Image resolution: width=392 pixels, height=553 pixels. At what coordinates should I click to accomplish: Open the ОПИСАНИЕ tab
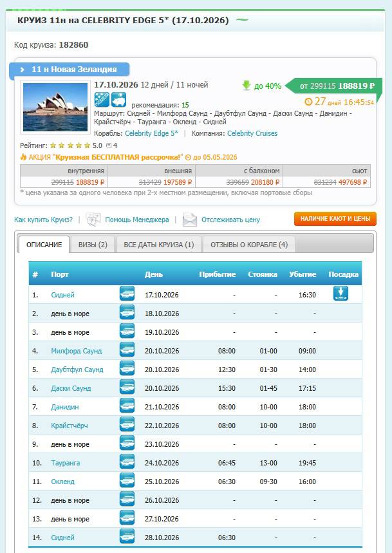click(44, 245)
